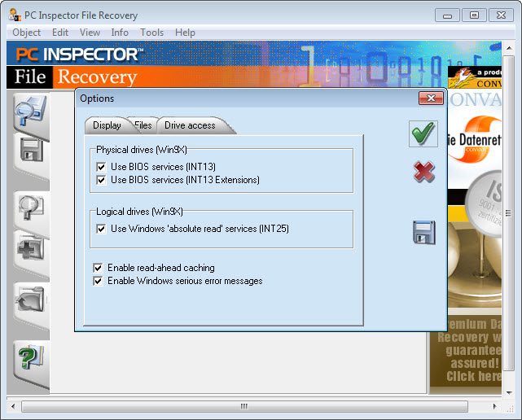This screenshot has height=420, width=522.
Task: Open the Info menu
Action: pyautogui.click(x=120, y=33)
